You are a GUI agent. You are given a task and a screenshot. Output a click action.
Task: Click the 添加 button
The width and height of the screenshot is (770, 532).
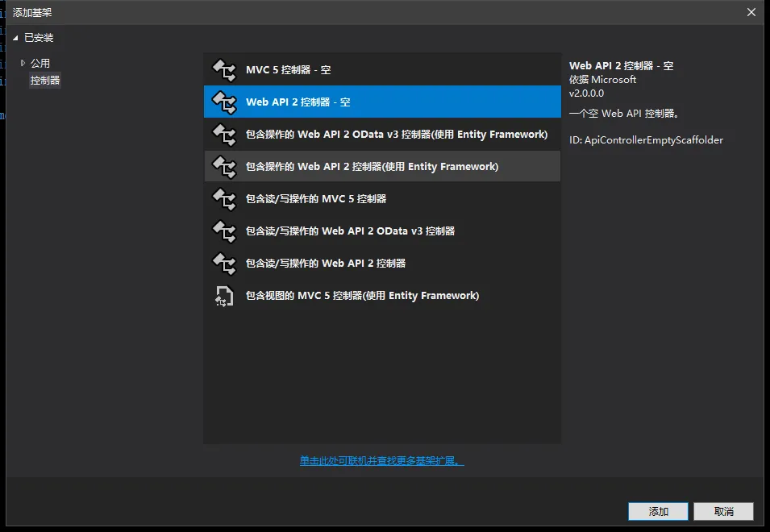coord(658,511)
